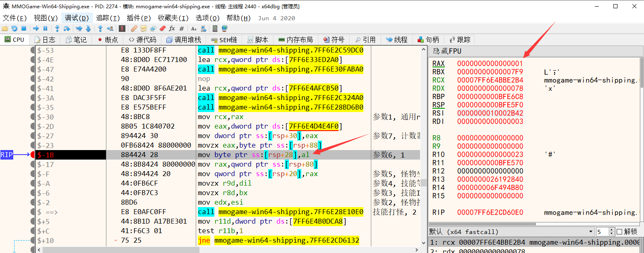This screenshot has width=644, height=253.
Task: Open the 追踪(T) menu
Action: (108, 18)
